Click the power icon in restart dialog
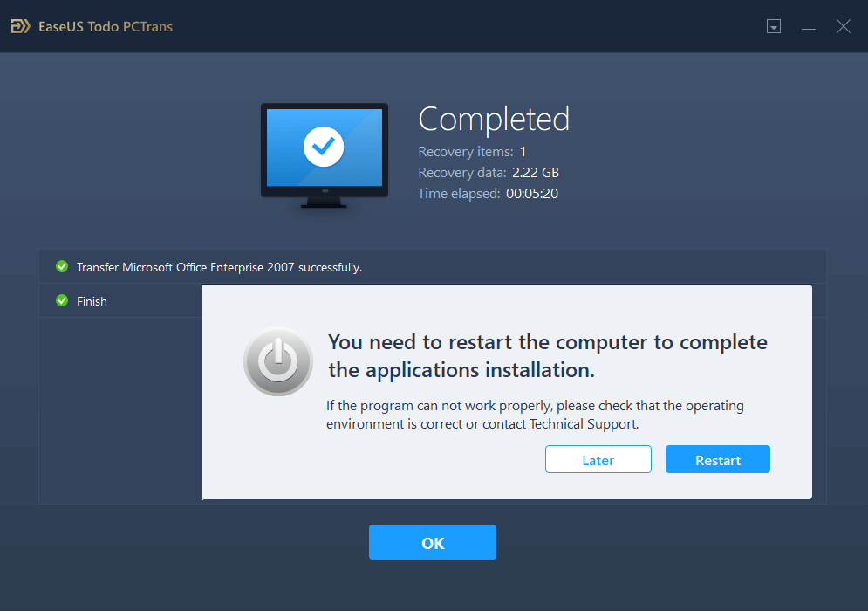 click(x=278, y=361)
